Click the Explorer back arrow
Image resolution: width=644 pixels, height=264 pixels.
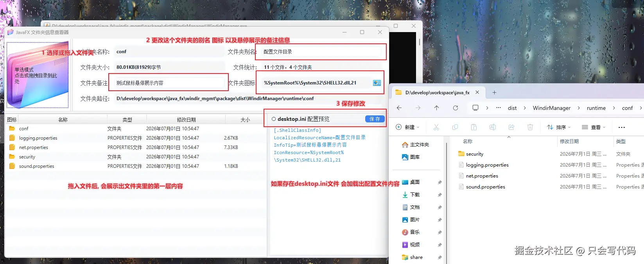click(x=399, y=108)
